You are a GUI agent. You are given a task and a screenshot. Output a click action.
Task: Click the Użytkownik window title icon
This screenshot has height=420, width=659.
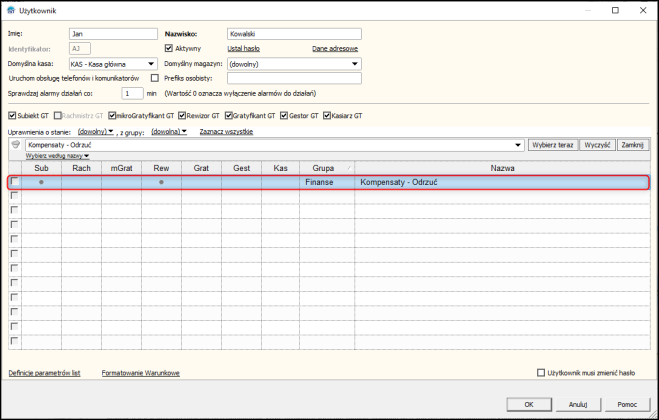coord(11,11)
